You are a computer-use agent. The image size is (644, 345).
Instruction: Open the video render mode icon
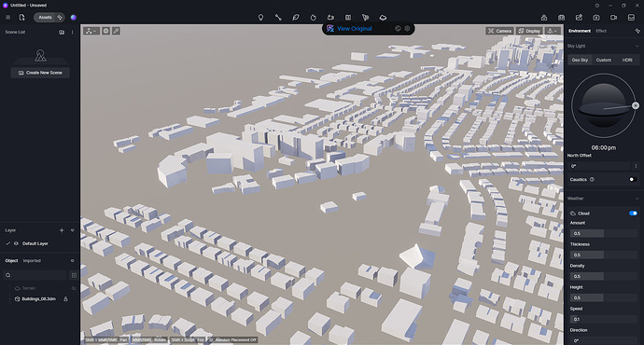point(613,17)
